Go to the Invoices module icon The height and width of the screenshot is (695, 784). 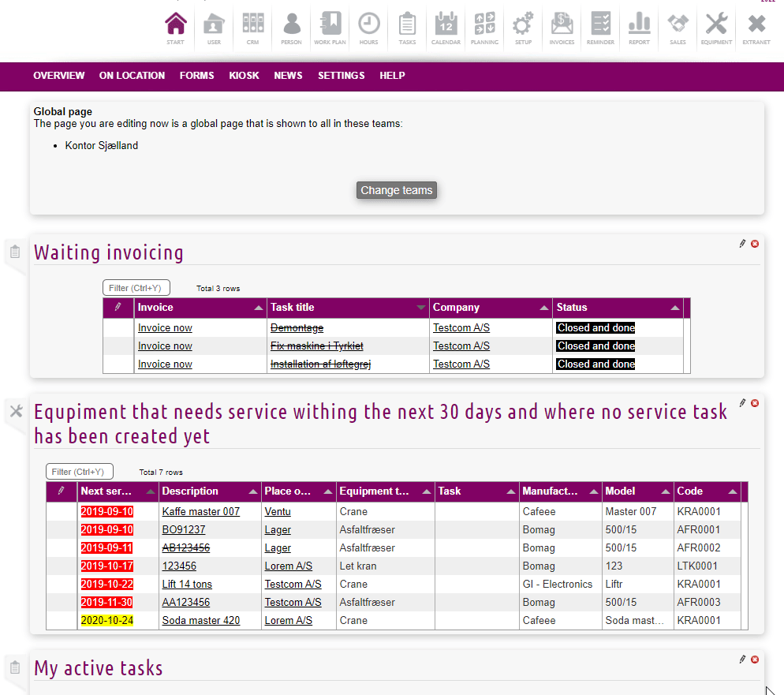(x=562, y=28)
